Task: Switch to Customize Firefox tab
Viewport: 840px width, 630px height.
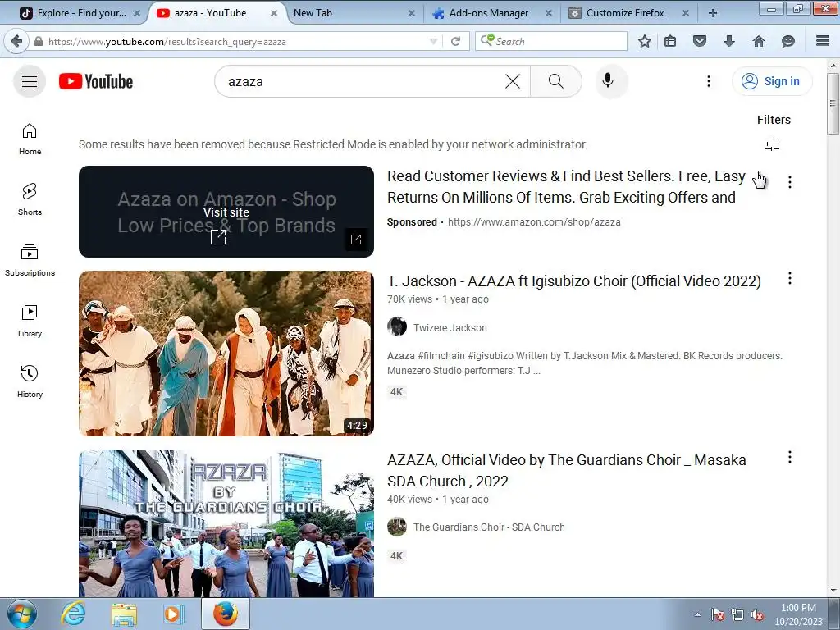Action: point(624,13)
